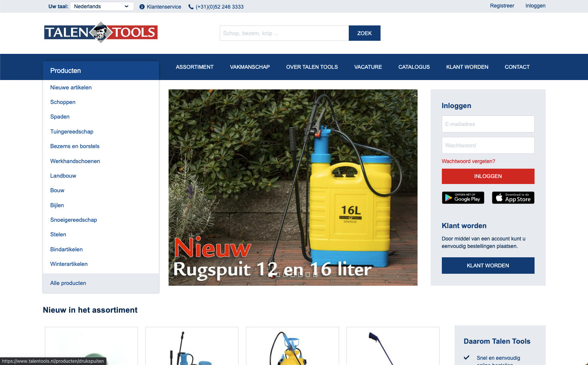Screen dimensions: 588x365
Task: Focus the E-mailadres input field
Action: 488,124
